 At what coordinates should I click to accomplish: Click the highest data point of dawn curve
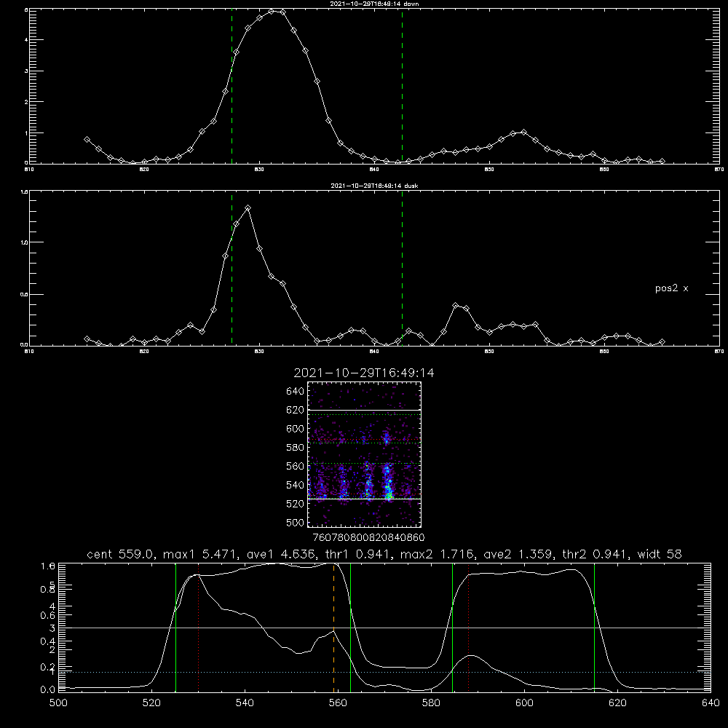point(272,11)
